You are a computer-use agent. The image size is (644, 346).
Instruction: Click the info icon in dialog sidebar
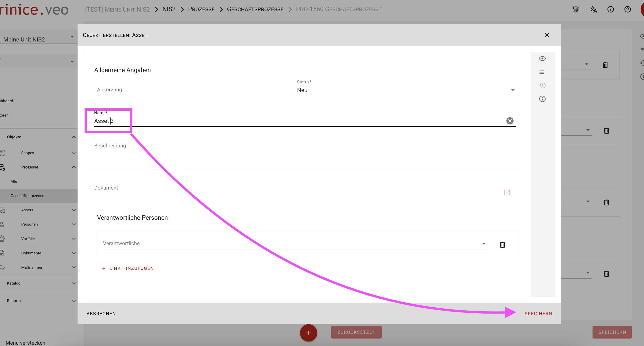[x=542, y=99]
